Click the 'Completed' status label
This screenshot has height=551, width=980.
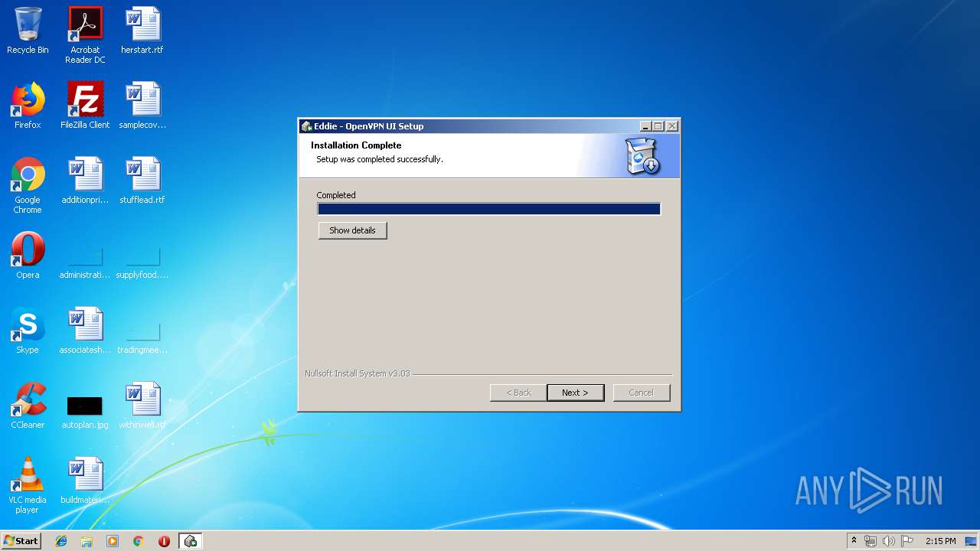(336, 195)
